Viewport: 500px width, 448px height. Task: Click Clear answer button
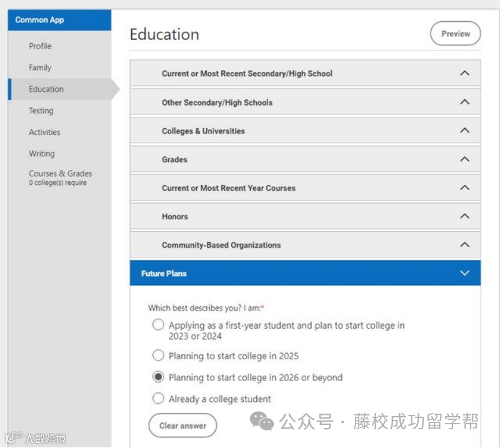182,426
